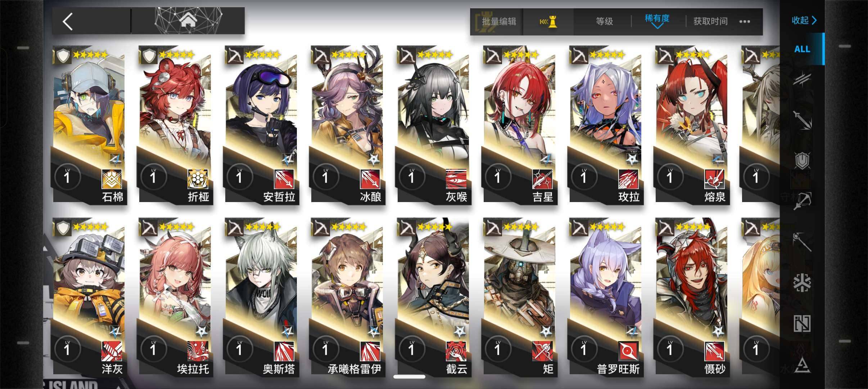
Task: Filter operators by Sniper crossbow icon
Action: tap(802, 201)
